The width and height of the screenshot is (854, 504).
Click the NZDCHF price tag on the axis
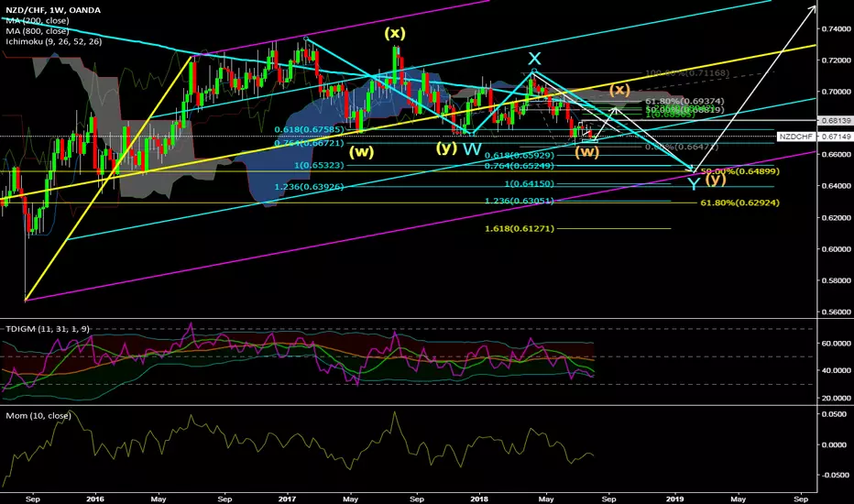click(x=795, y=137)
